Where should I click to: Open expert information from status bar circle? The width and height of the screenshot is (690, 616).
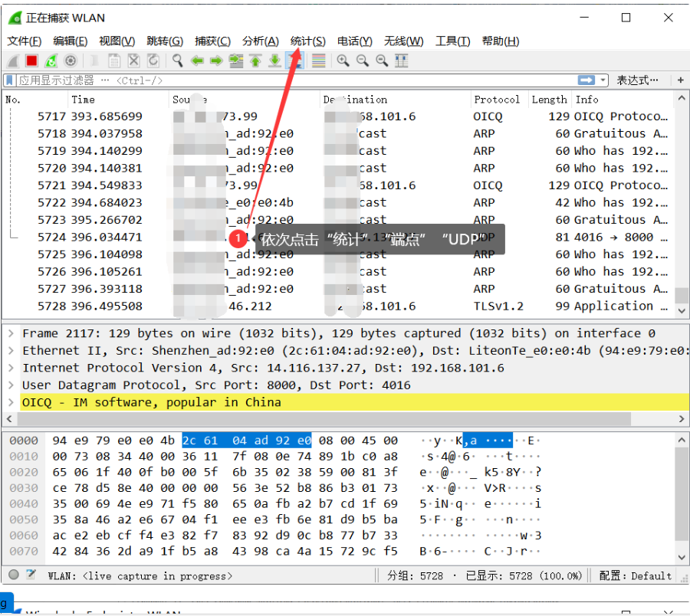click(x=14, y=575)
